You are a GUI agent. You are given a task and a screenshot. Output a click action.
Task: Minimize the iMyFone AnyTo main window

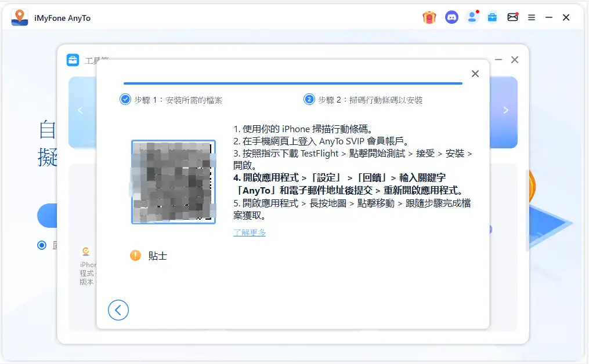click(x=549, y=17)
